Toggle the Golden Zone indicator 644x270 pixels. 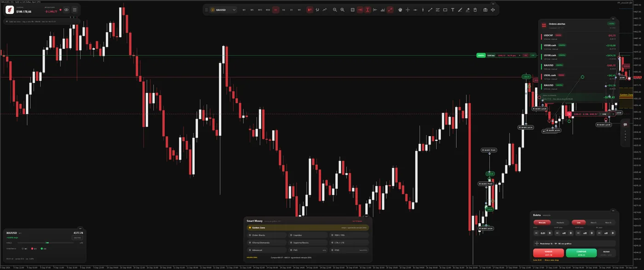(308, 227)
